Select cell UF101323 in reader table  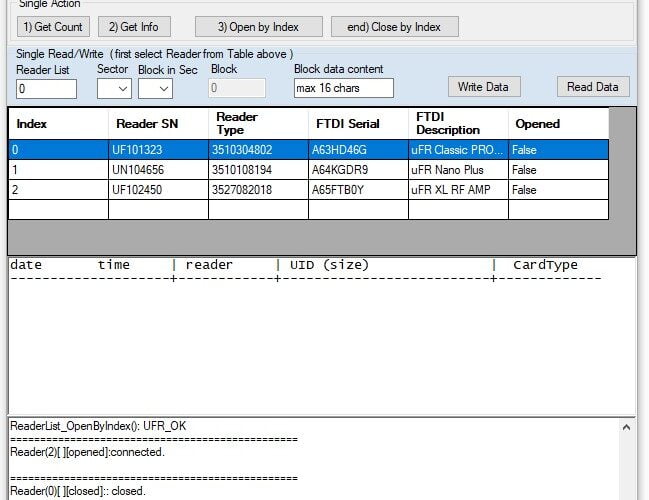tap(158, 149)
